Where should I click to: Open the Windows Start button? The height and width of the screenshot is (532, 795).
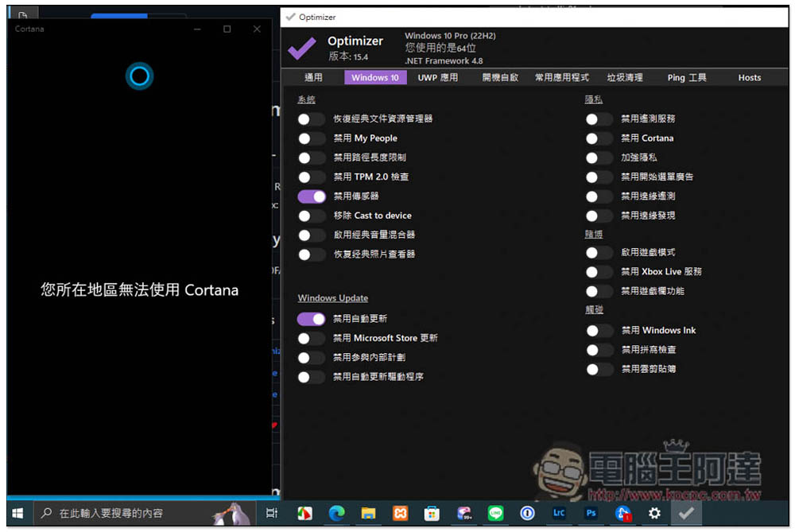(x=17, y=513)
